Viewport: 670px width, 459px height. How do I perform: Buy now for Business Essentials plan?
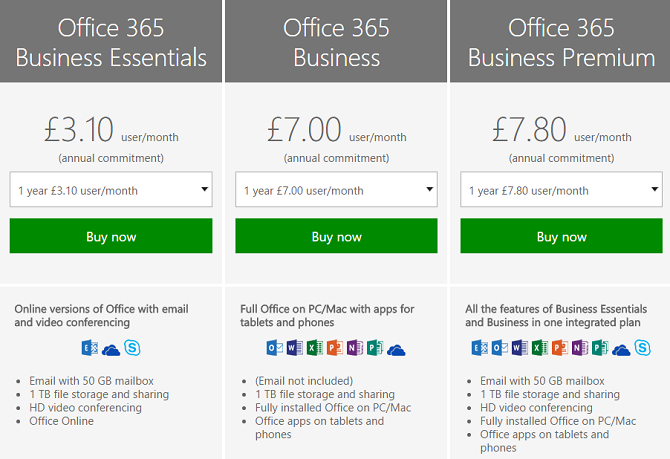click(111, 237)
